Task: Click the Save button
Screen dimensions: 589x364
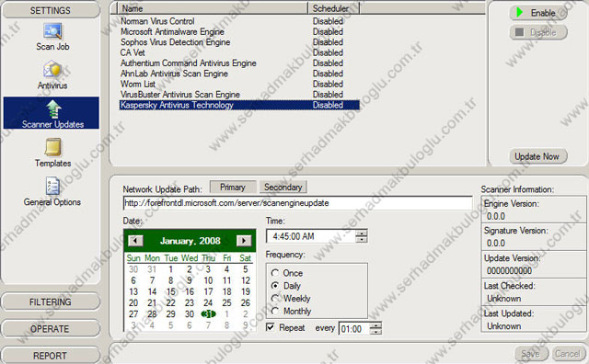Action: pos(531,353)
